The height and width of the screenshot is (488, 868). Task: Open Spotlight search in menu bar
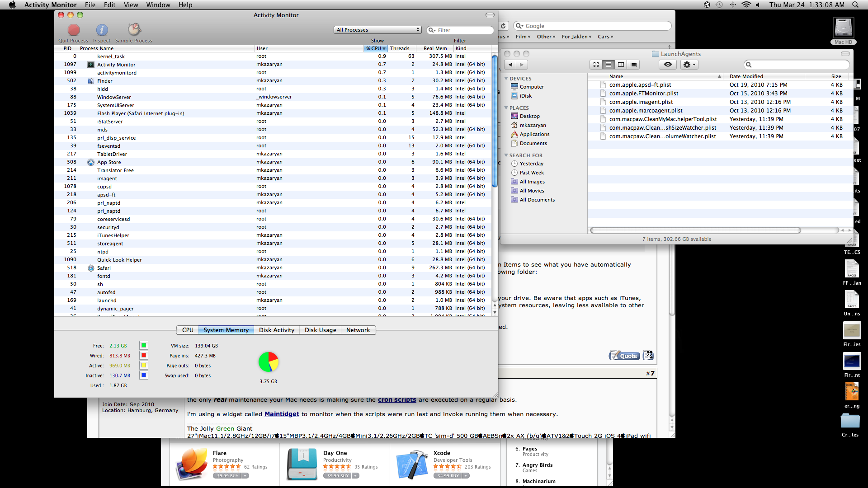coord(855,5)
